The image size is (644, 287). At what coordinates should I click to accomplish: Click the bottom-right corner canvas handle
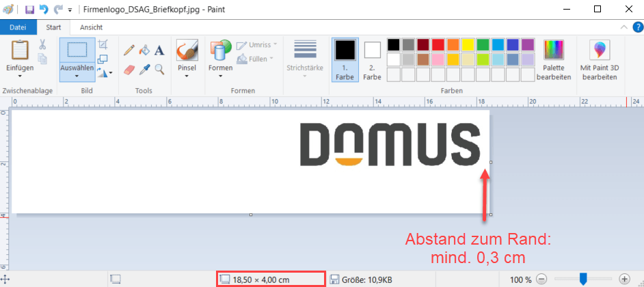click(491, 215)
